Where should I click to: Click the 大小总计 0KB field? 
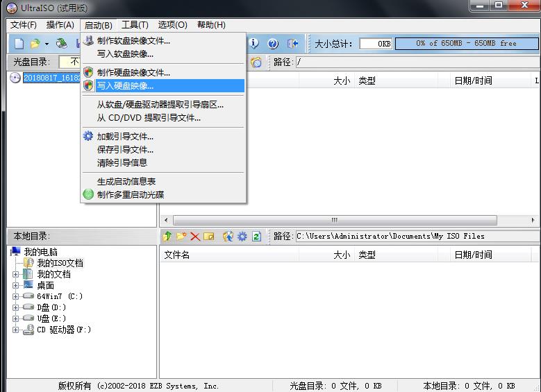(376, 44)
